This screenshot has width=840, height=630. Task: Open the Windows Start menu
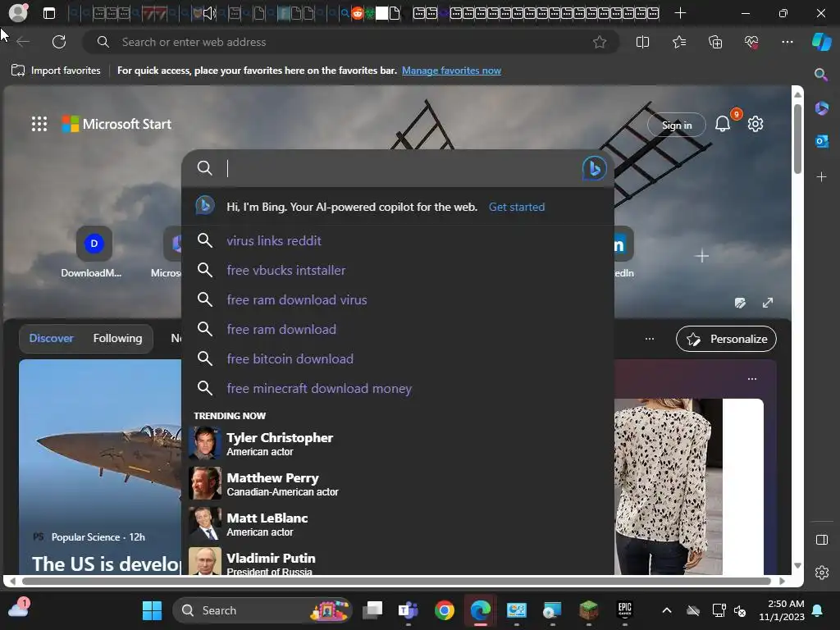point(152,610)
